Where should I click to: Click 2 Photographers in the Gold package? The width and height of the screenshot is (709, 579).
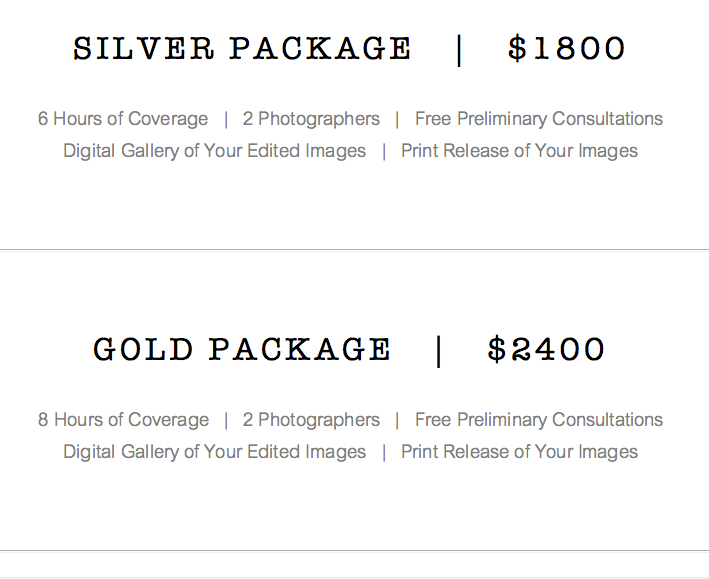point(311,420)
